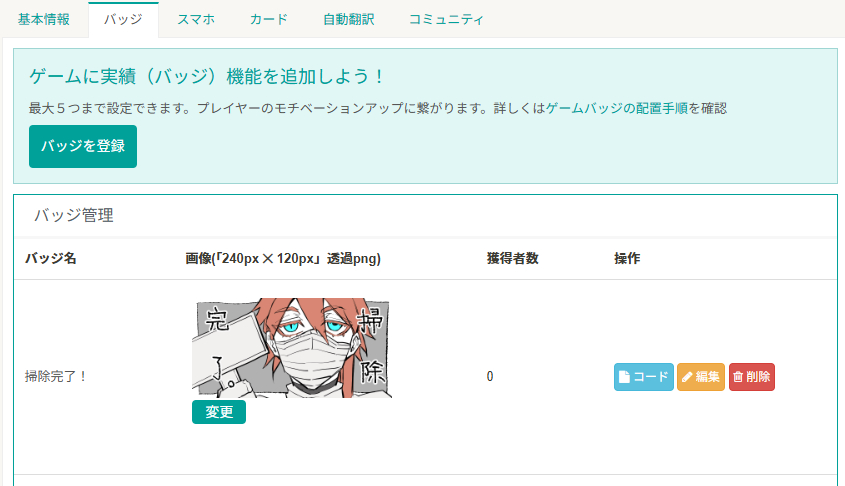Click the pencil icon on 編集 button
Image resolution: width=845 pixels, height=486 pixels.
687,377
